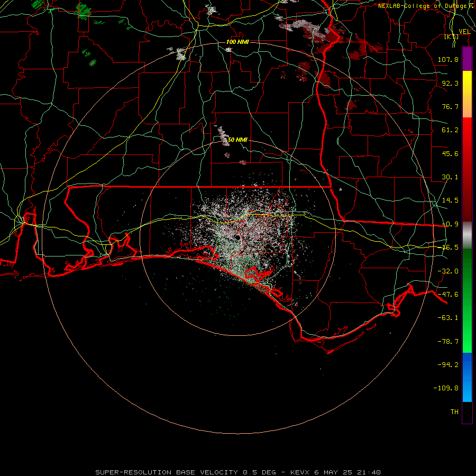Click the "50 NMI" range ring label

237,140
